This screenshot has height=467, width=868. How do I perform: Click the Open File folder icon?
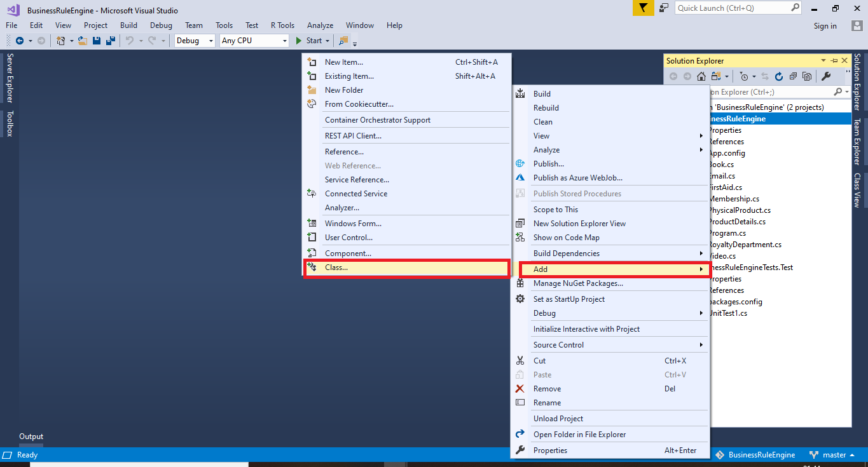tap(83, 41)
